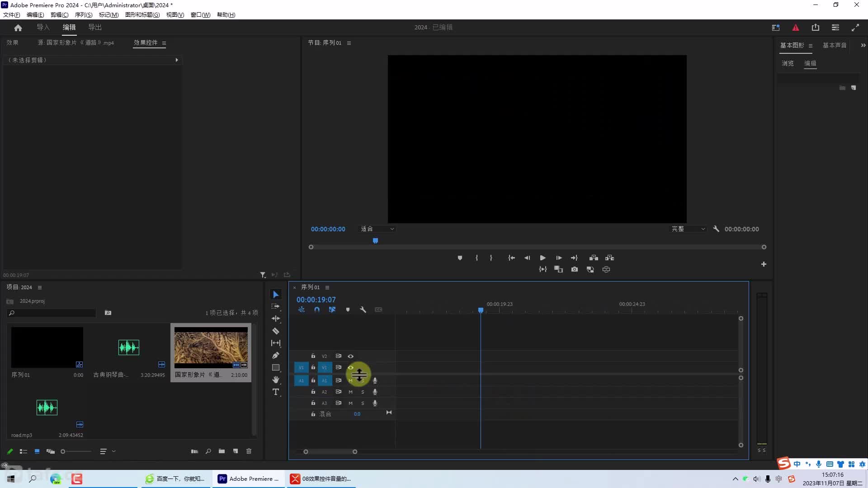
Task: Expand overflow panels double chevron
Action: (863, 45)
